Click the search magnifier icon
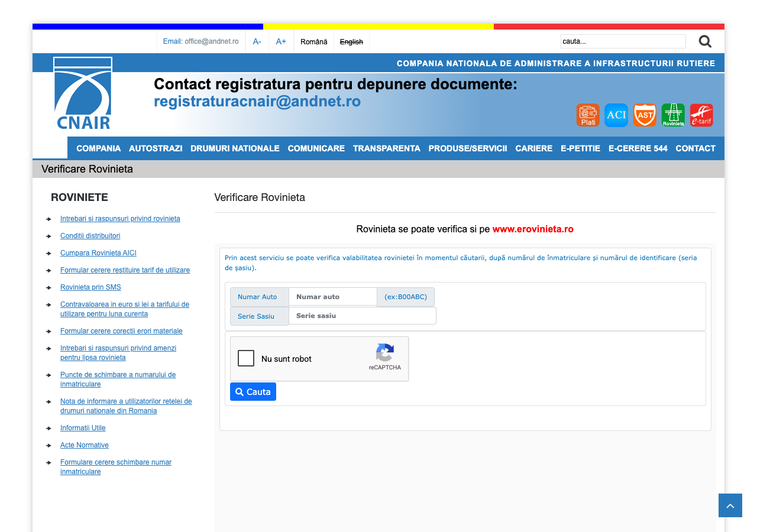Screen dimensions: 757x532 click(705, 41)
